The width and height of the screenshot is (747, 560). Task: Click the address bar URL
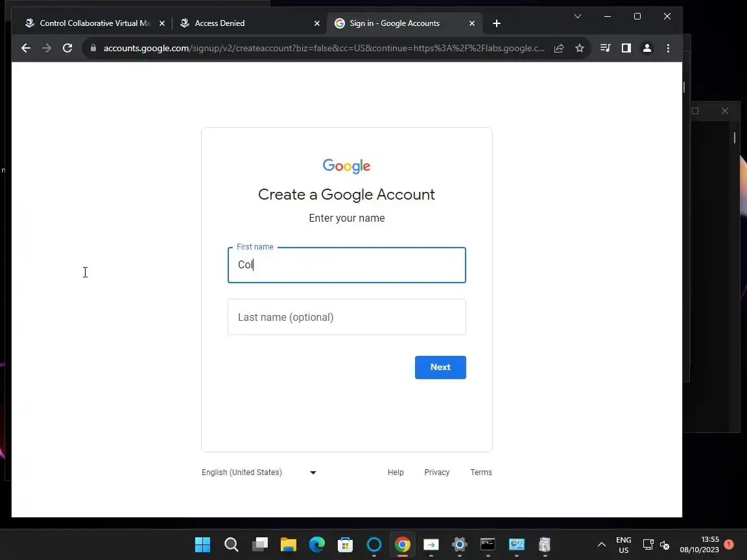324,48
